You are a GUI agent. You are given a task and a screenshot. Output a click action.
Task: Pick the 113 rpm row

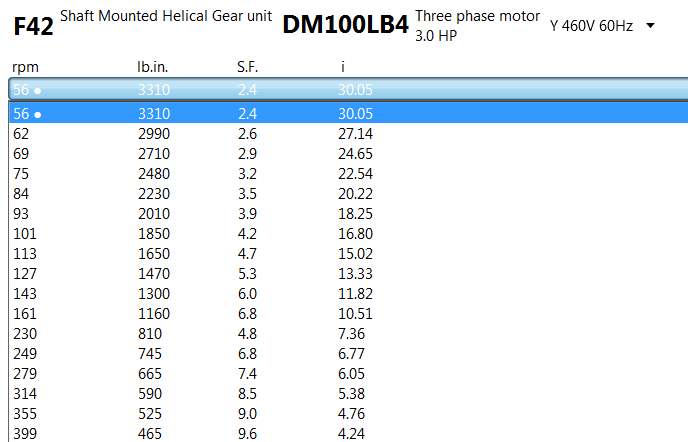click(348, 253)
